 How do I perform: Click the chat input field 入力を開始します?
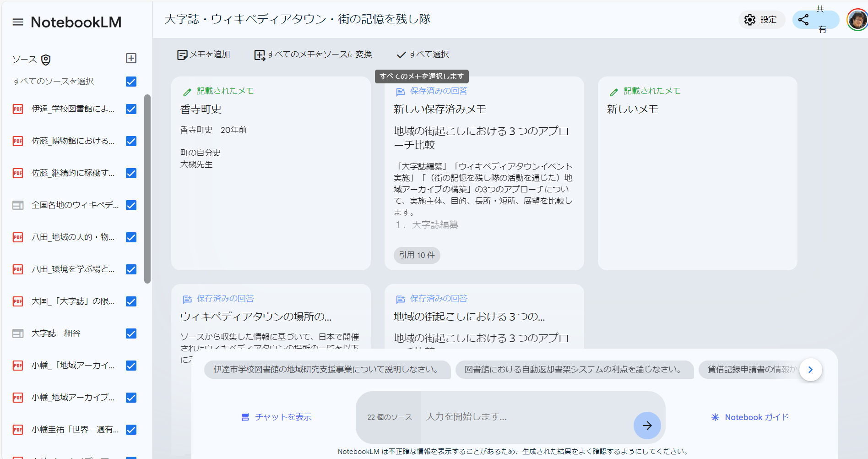[x=504, y=417]
